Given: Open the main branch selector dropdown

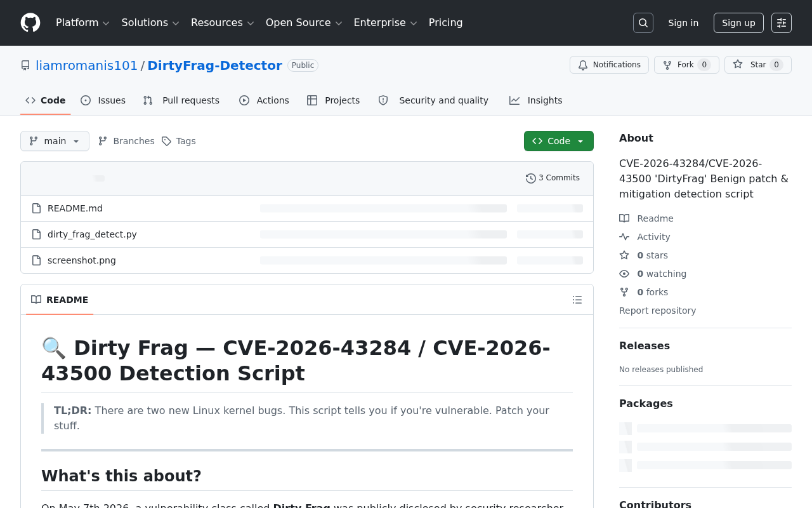Looking at the screenshot, I should pyautogui.click(x=55, y=141).
